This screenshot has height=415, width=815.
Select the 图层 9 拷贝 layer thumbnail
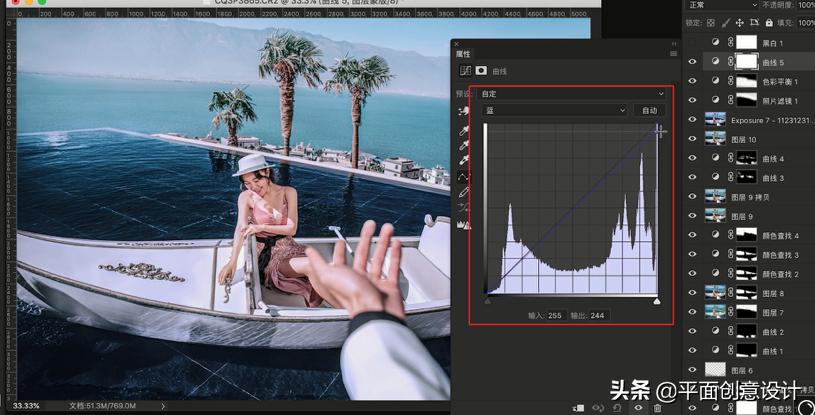click(x=715, y=196)
